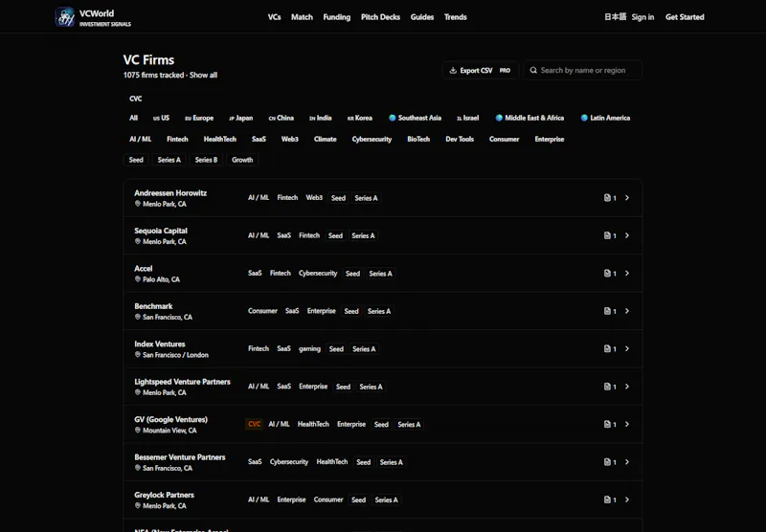The width and height of the screenshot is (766, 532).
Task: Click Accel document count icon
Action: [607, 274]
